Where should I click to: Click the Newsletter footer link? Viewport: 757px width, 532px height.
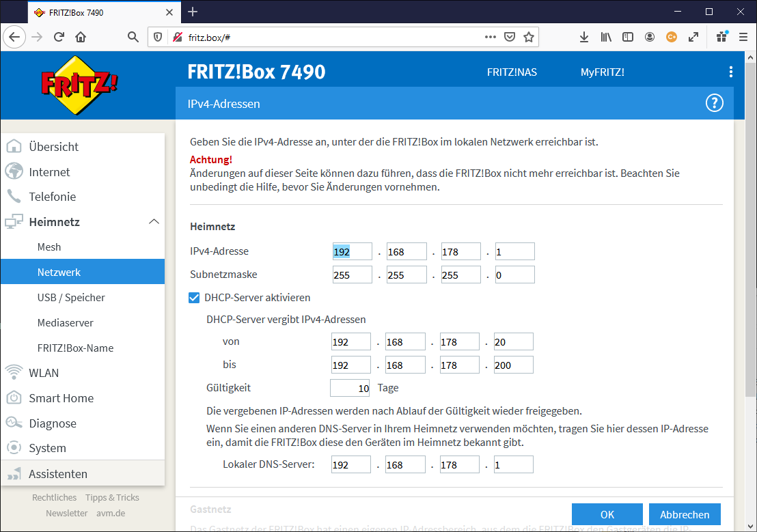click(67, 513)
